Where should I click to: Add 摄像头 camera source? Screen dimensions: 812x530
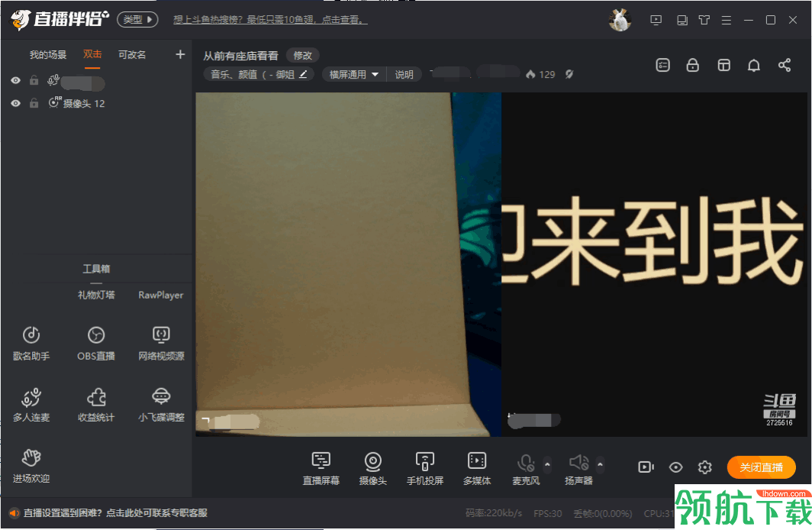[x=373, y=468]
